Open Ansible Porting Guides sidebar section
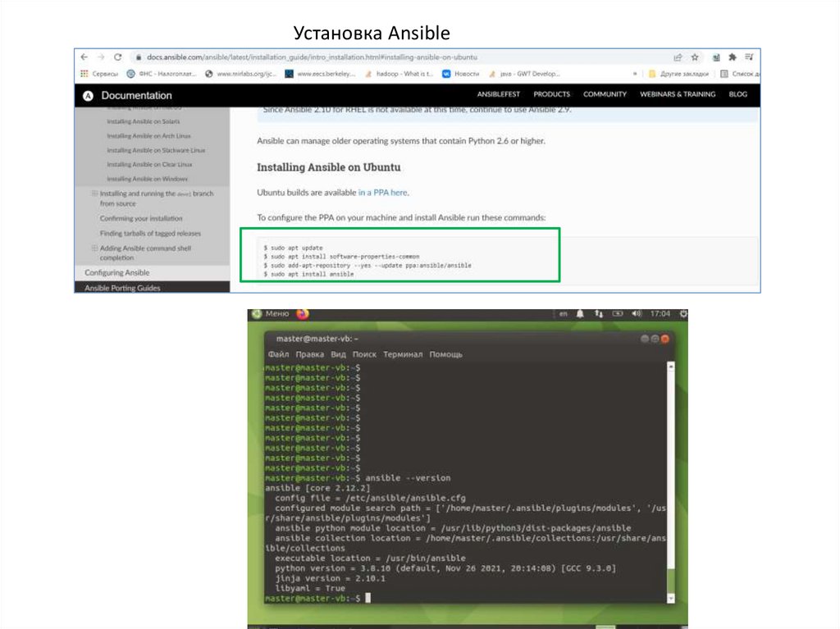 [x=122, y=288]
